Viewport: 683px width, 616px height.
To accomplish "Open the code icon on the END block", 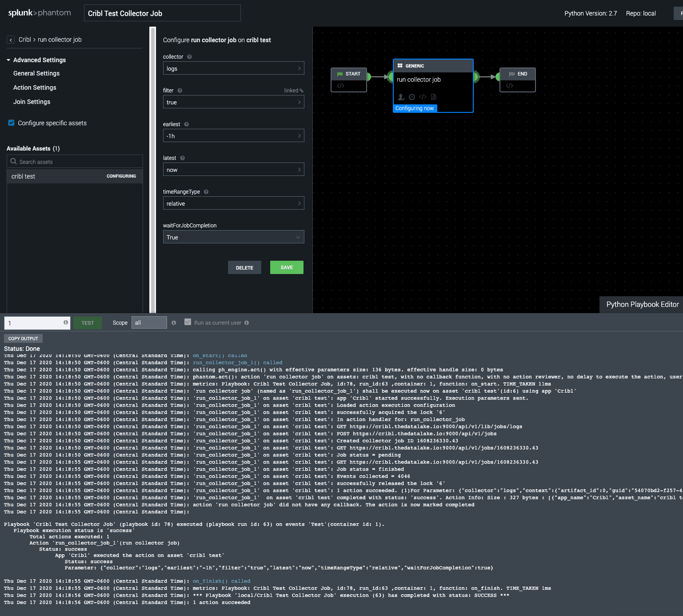I will 510,86.
